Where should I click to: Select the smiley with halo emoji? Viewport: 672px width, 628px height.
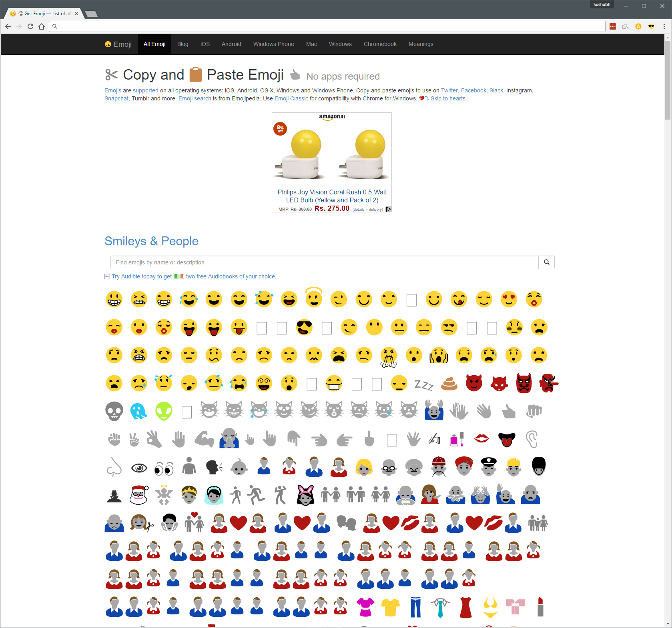pyautogui.click(x=314, y=298)
